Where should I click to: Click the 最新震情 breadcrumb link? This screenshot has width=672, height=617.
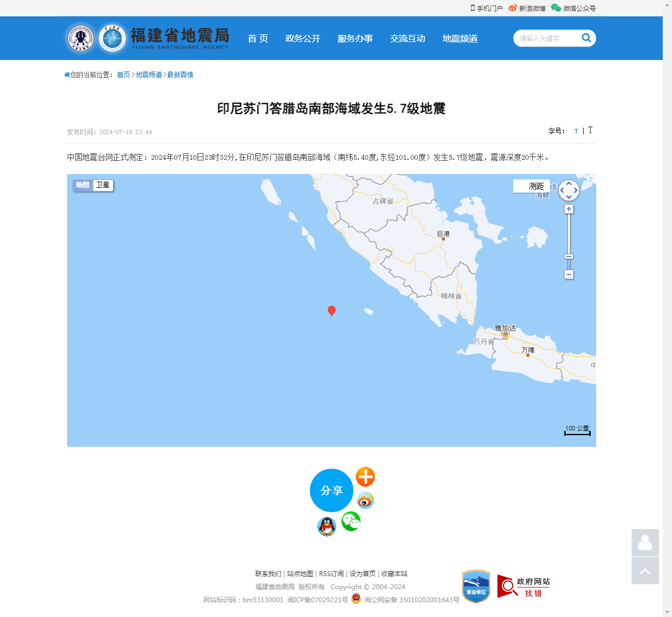[180, 75]
